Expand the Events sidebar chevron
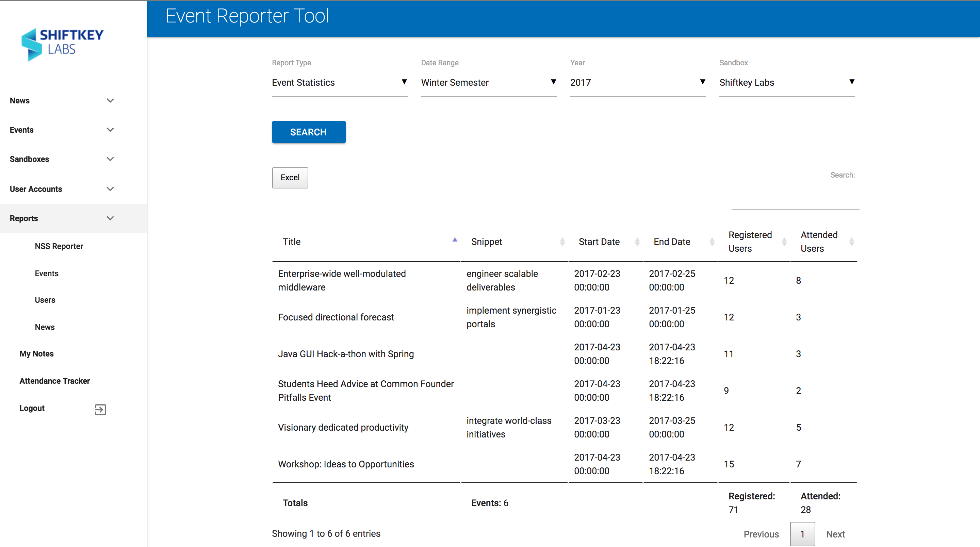980x547 pixels. (x=110, y=130)
